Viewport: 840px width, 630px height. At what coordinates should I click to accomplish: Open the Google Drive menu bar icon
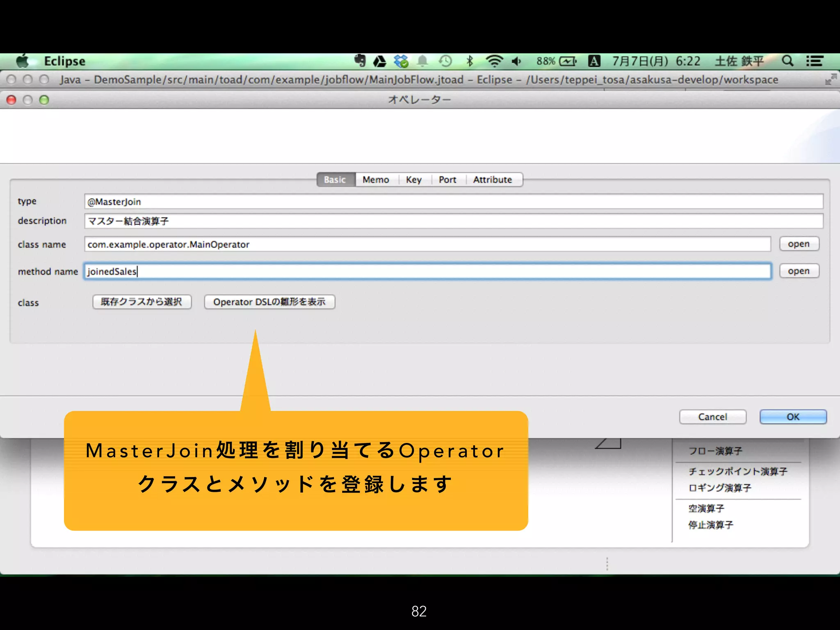[x=379, y=62]
